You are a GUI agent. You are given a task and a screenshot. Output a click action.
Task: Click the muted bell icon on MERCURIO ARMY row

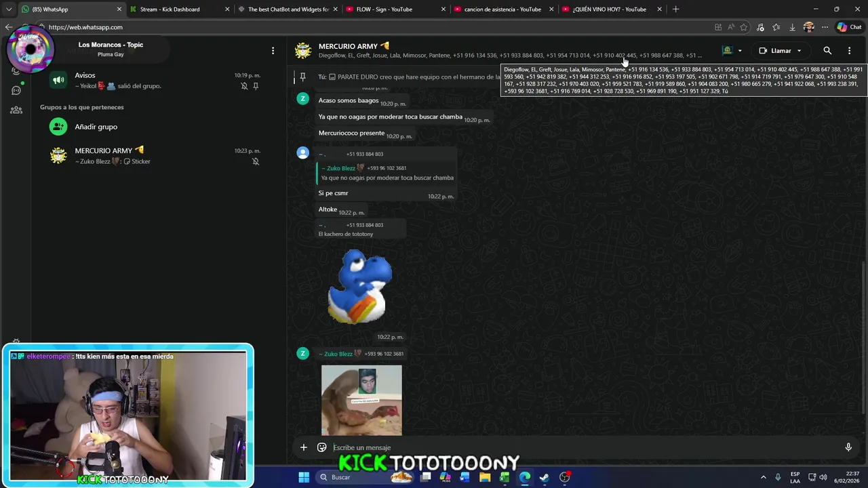click(x=256, y=161)
